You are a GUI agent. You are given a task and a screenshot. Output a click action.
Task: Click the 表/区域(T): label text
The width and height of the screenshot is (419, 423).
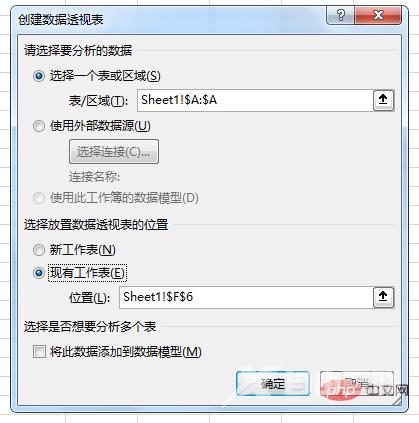tap(98, 100)
